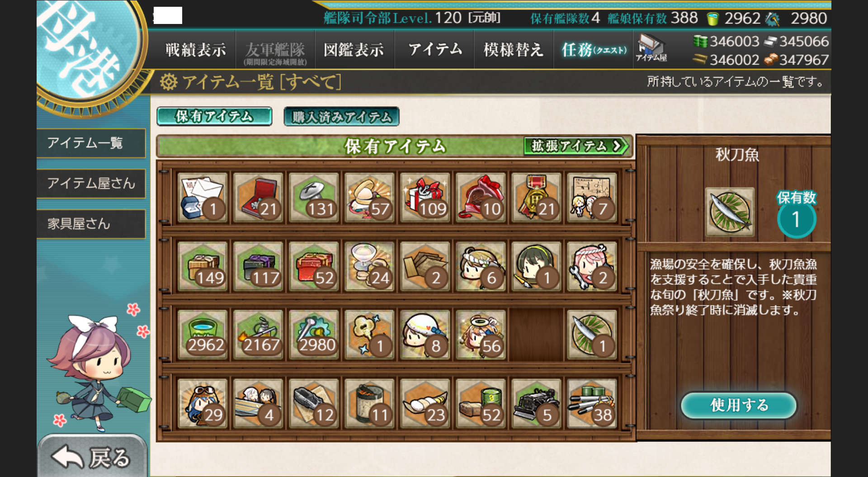Select the green bucket item showing 2962
The height and width of the screenshot is (477, 868).
point(202,335)
